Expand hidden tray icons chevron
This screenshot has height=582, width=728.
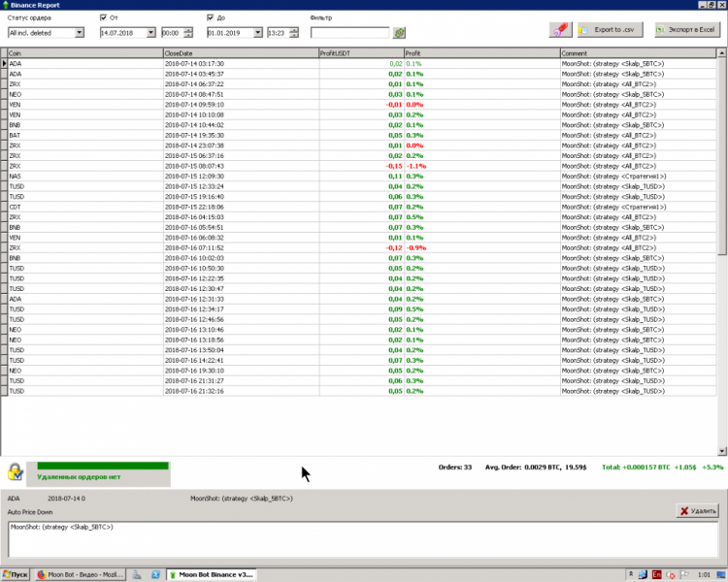[x=631, y=574]
